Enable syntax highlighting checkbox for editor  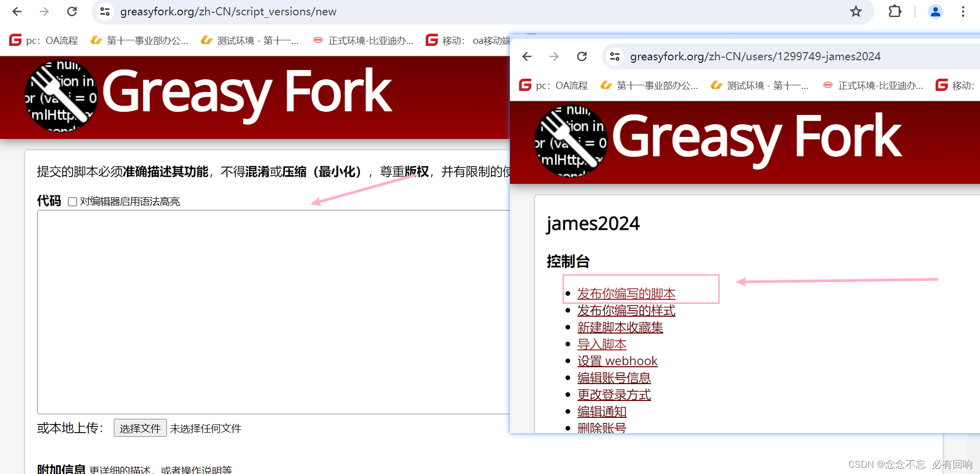(72, 202)
